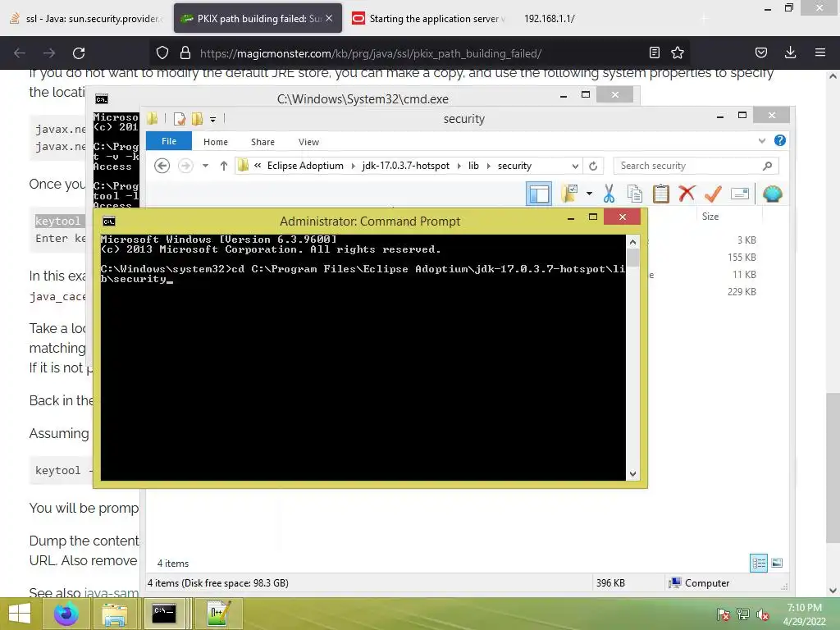The width and height of the screenshot is (840, 630).
Task: Expand the Explorer ribbon chevron
Action: [x=762, y=141]
